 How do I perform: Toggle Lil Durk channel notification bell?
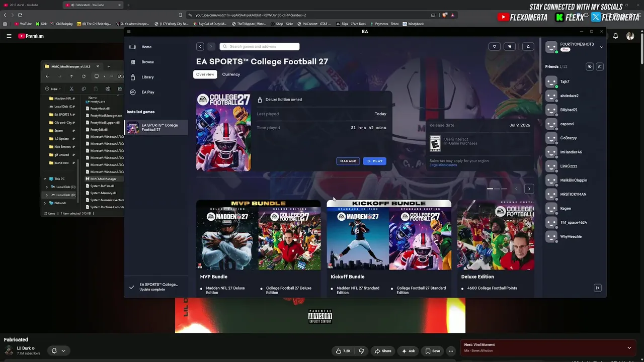click(x=54, y=350)
